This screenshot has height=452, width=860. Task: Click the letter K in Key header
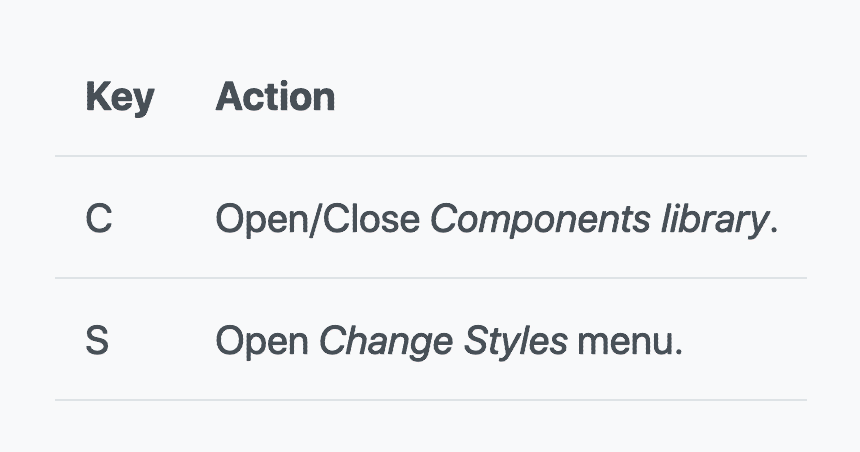pos(98,97)
